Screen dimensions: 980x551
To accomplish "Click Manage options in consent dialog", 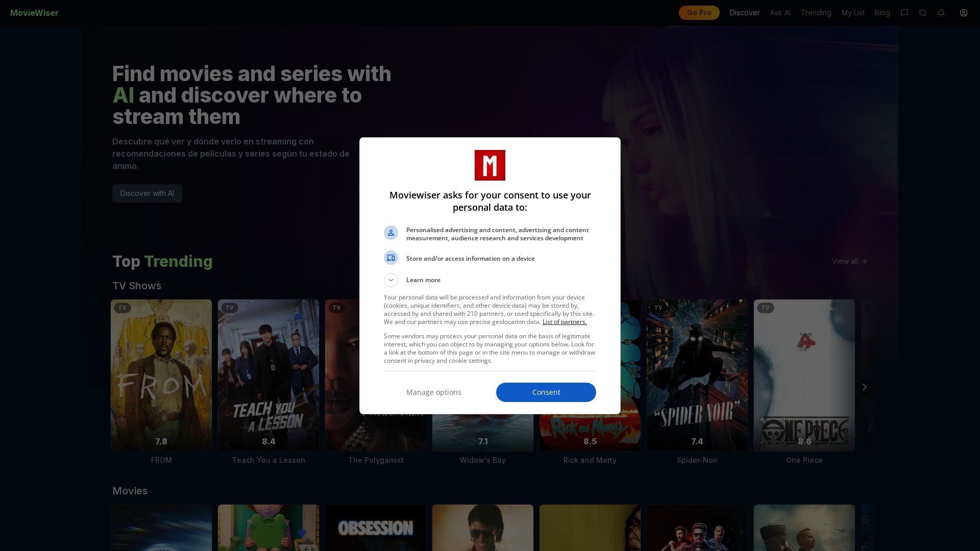I will [434, 392].
